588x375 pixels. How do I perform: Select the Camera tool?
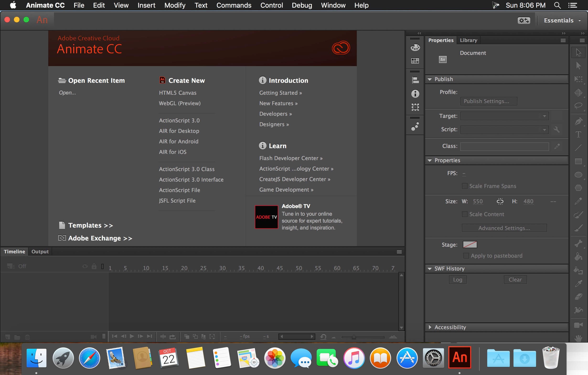(x=578, y=325)
